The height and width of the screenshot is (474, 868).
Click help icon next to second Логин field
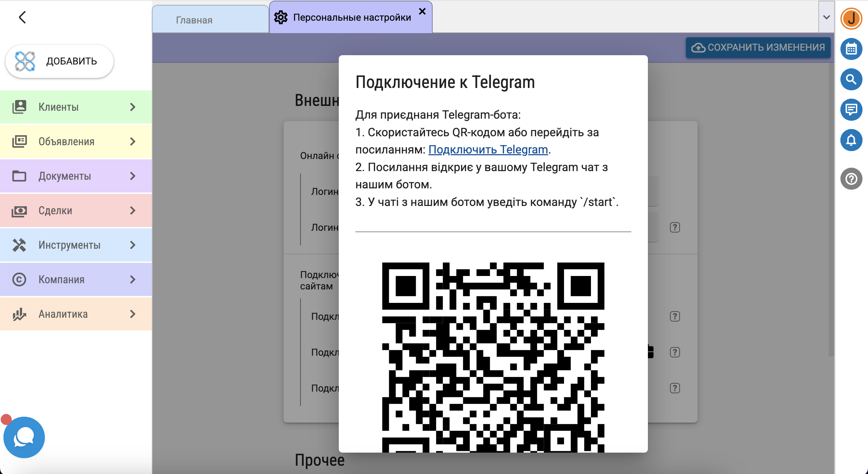click(x=675, y=227)
